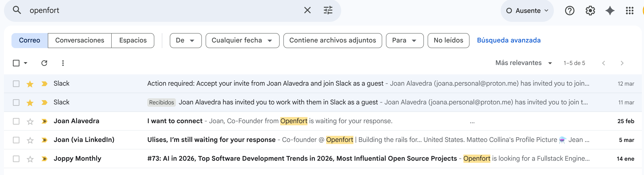The image size is (644, 175).
Task: Filter by Contiene archivos adjuntos
Action: point(332,40)
